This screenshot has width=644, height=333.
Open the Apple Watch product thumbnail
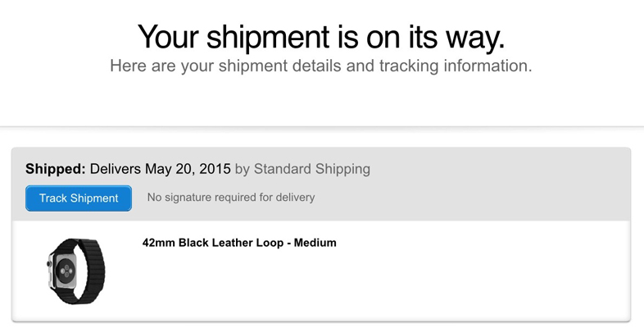[x=75, y=271]
